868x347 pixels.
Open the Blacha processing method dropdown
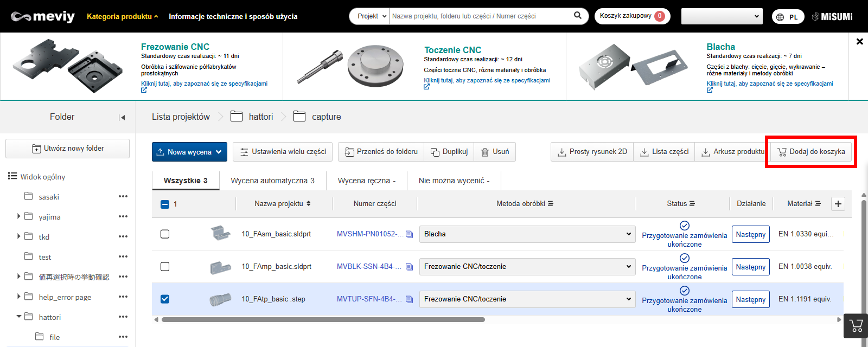526,234
